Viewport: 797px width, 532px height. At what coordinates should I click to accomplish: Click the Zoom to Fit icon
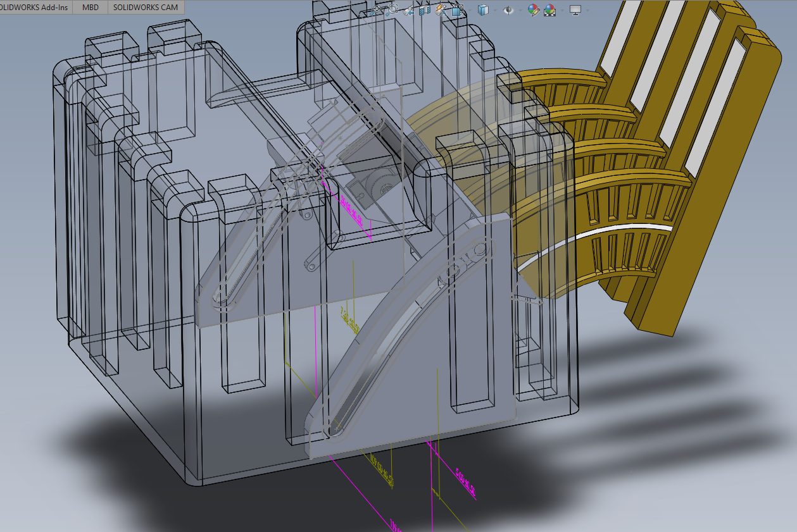click(x=376, y=10)
